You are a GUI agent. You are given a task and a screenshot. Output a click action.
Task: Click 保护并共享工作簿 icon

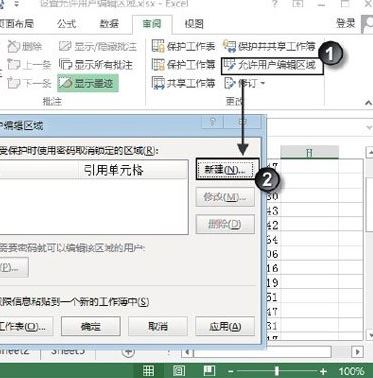(230, 46)
